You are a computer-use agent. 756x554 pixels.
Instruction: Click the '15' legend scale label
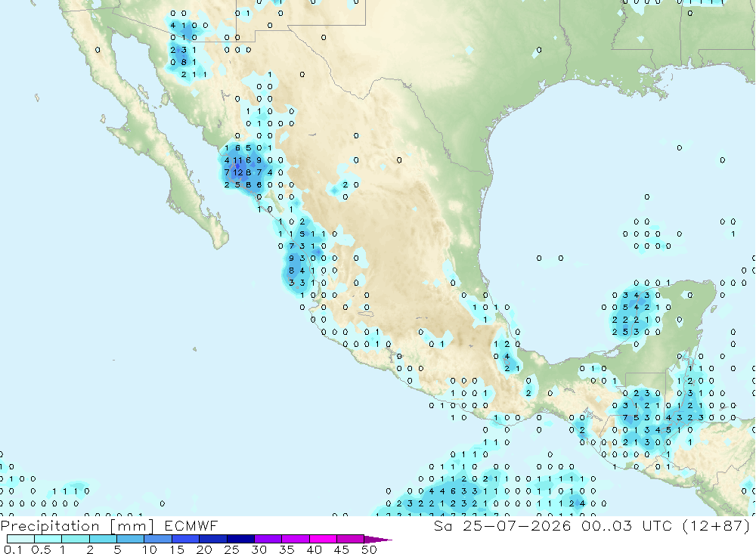177,549
